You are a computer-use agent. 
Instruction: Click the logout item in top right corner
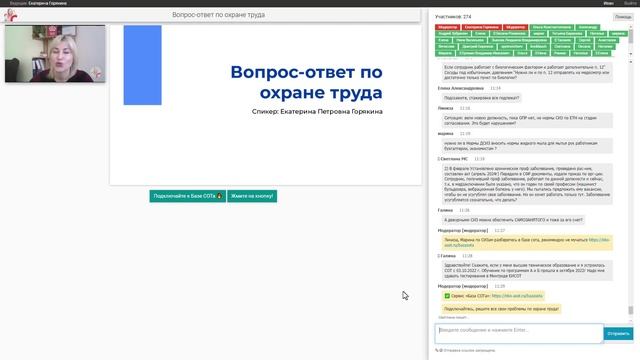(x=630, y=3)
